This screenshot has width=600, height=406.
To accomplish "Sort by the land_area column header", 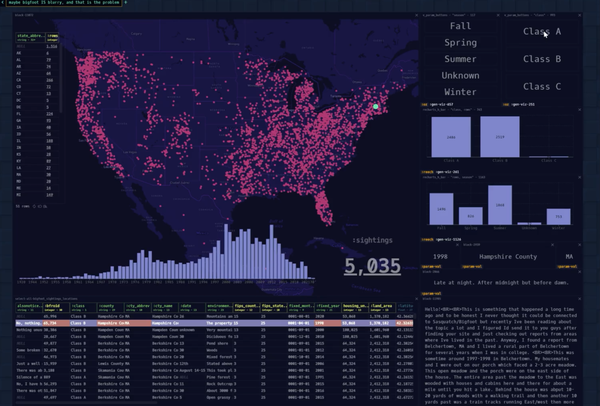I will [x=382, y=307].
